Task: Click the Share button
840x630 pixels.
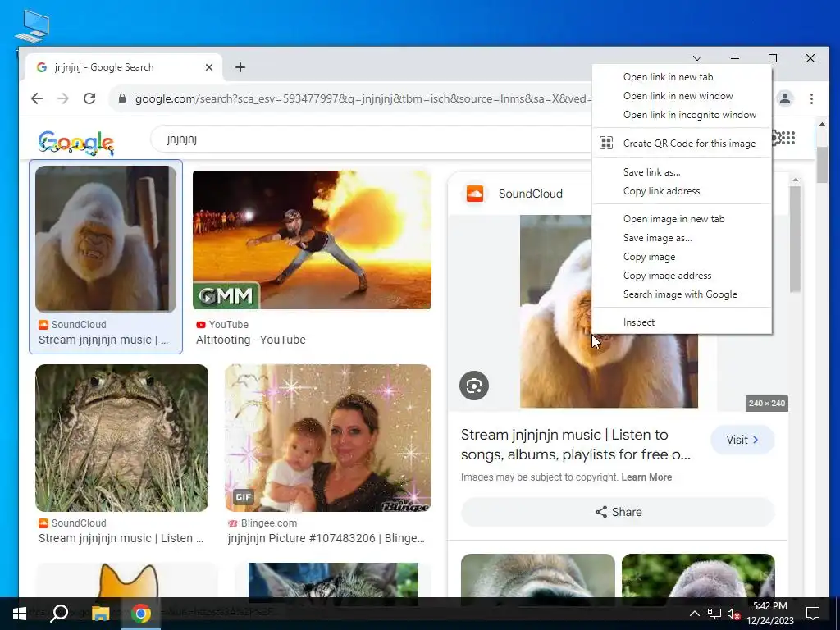Action: point(618,512)
